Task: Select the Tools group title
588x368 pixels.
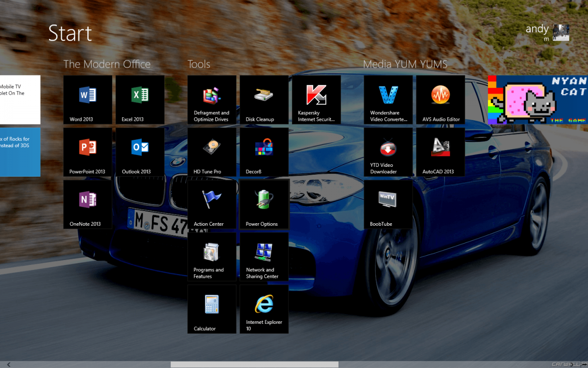Action: [199, 64]
